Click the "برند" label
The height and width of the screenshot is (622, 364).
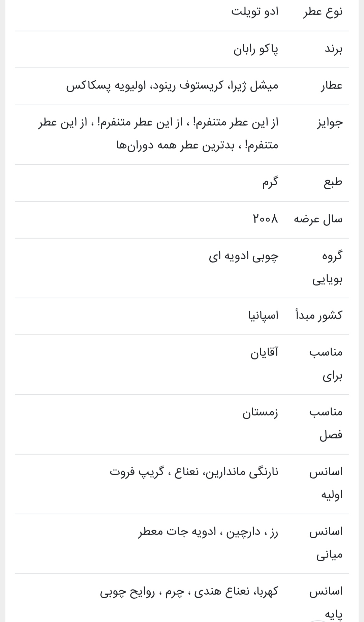pos(333,49)
